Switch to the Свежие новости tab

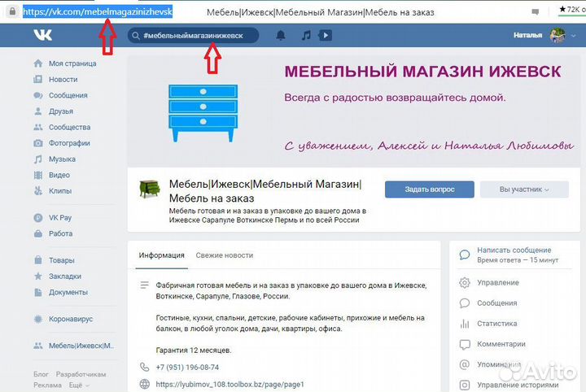225,255
